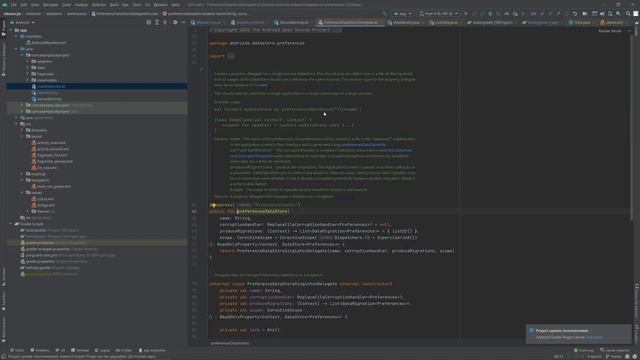
Task: Open Project panel gear options
Action: [x=175, y=22]
